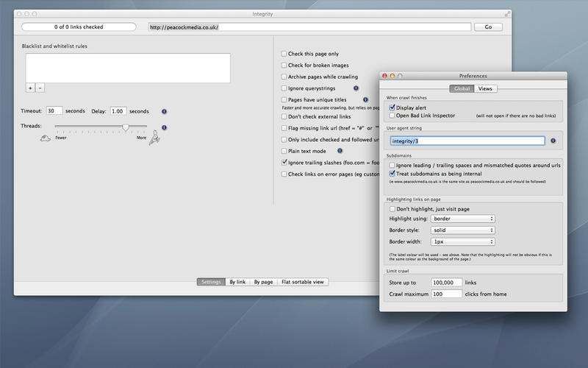Expand the Border style dropdown

(x=464, y=230)
